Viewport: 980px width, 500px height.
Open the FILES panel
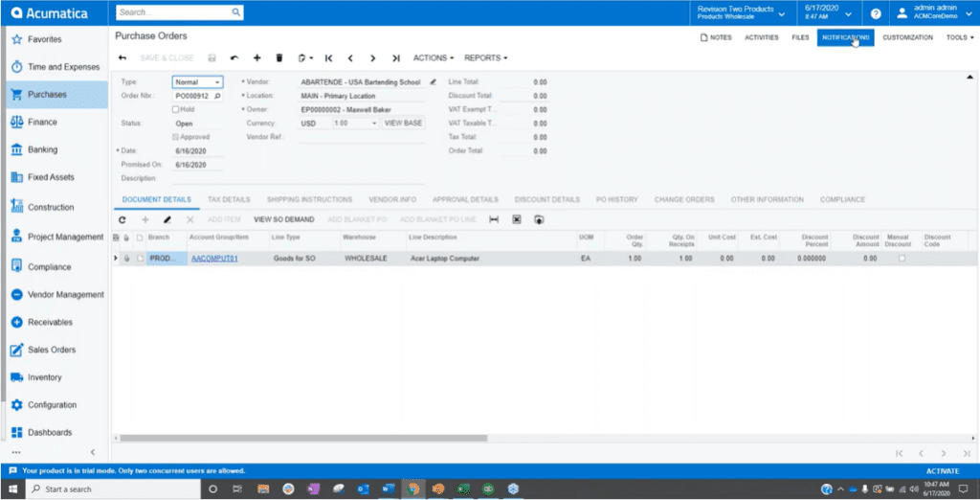800,37
